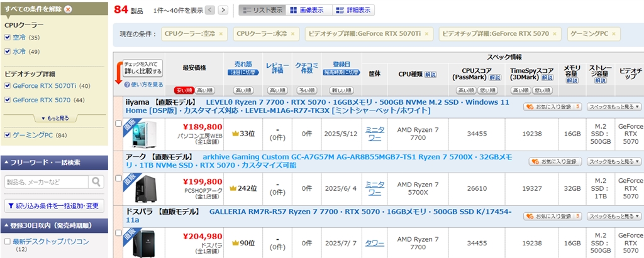
Task: Open the GALLERIA PC thumbnail
Action: coord(143,244)
